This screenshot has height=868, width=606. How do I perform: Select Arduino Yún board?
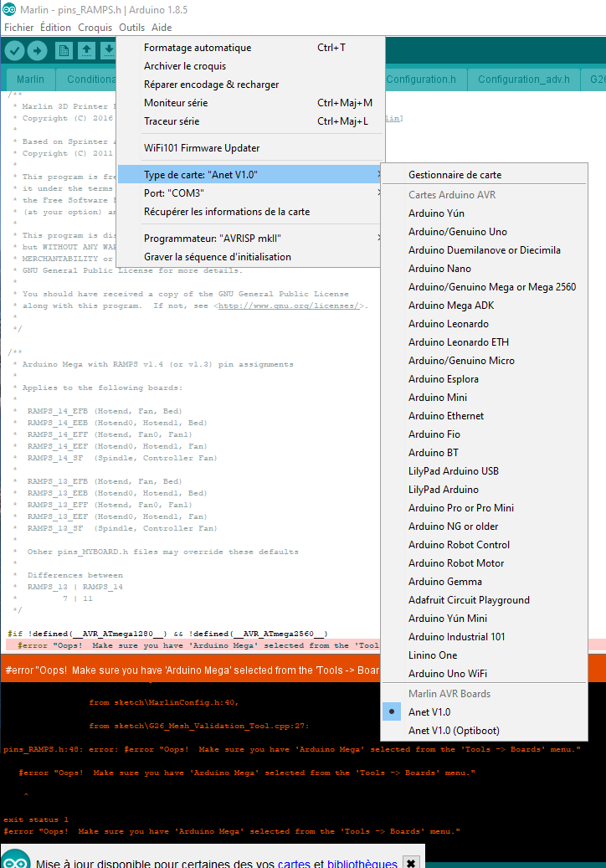click(x=485, y=213)
